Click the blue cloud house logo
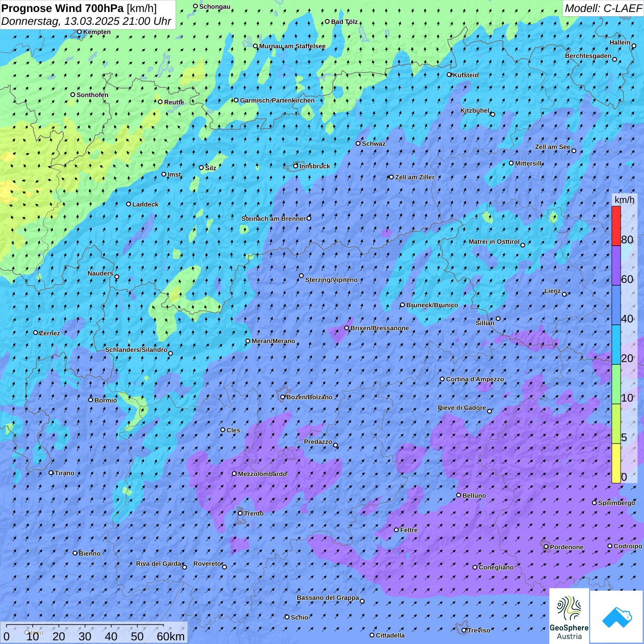This screenshot has width=644, height=644. point(616,616)
